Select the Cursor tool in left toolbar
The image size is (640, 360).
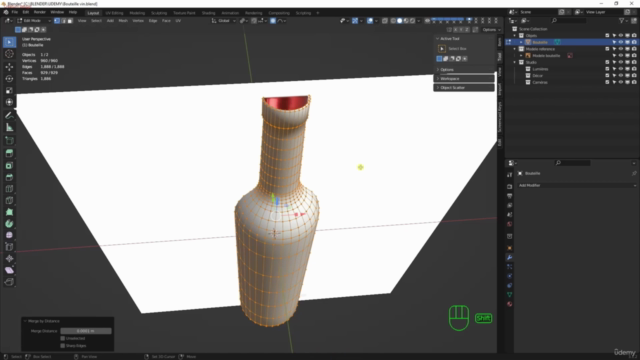tap(9, 53)
